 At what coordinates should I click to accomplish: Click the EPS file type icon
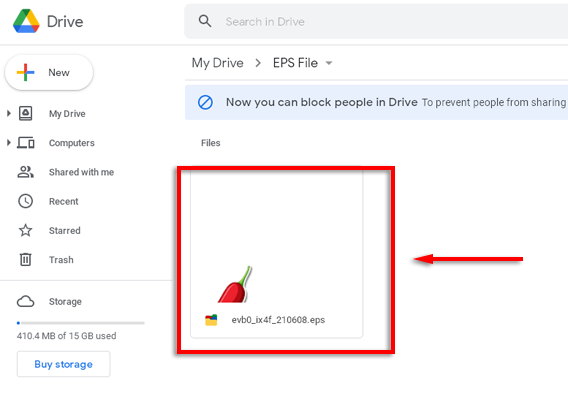(x=211, y=320)
